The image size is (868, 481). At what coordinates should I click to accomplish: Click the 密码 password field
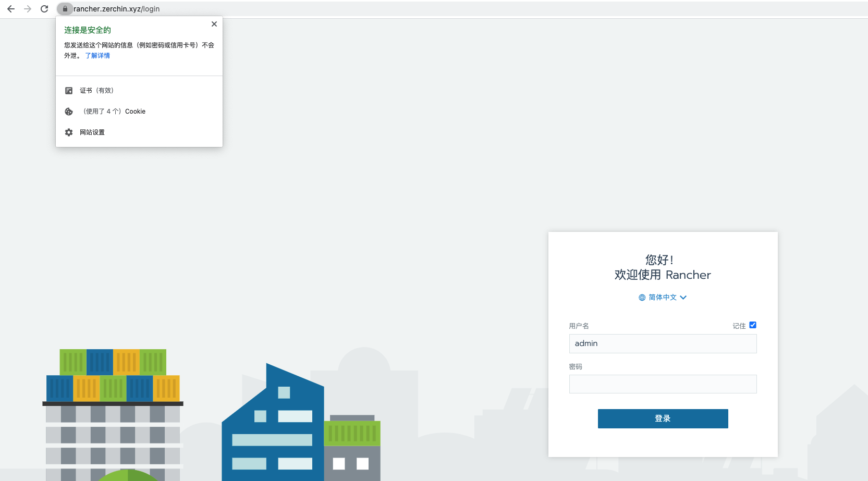coord(663,384)
